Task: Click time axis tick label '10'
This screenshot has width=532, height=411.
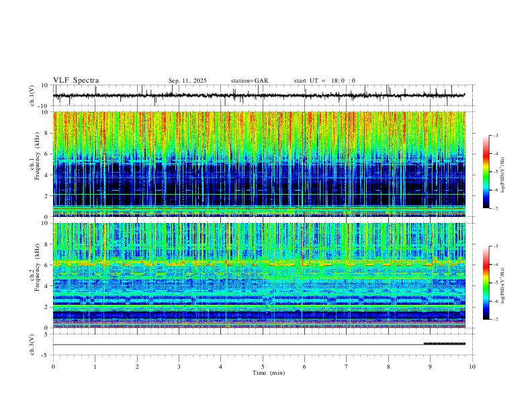Action: pyautogui.click(x=472, y=367)
